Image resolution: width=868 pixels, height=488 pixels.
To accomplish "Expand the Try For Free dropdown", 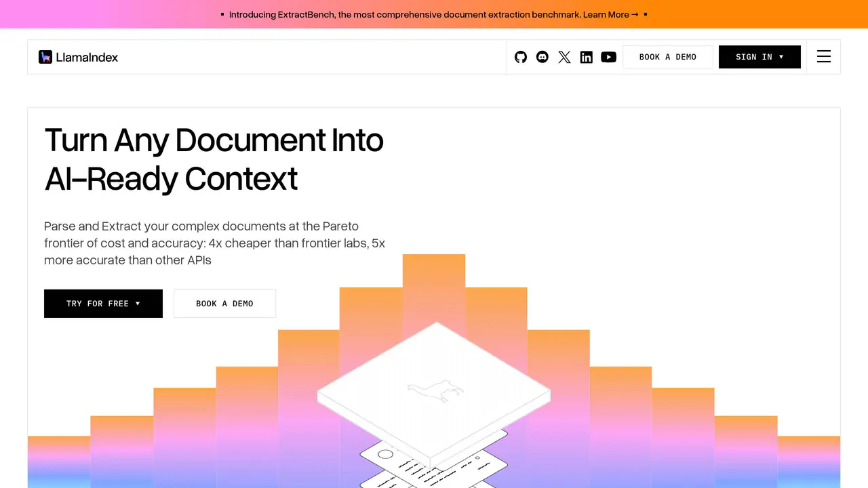I will coord(103,304).
